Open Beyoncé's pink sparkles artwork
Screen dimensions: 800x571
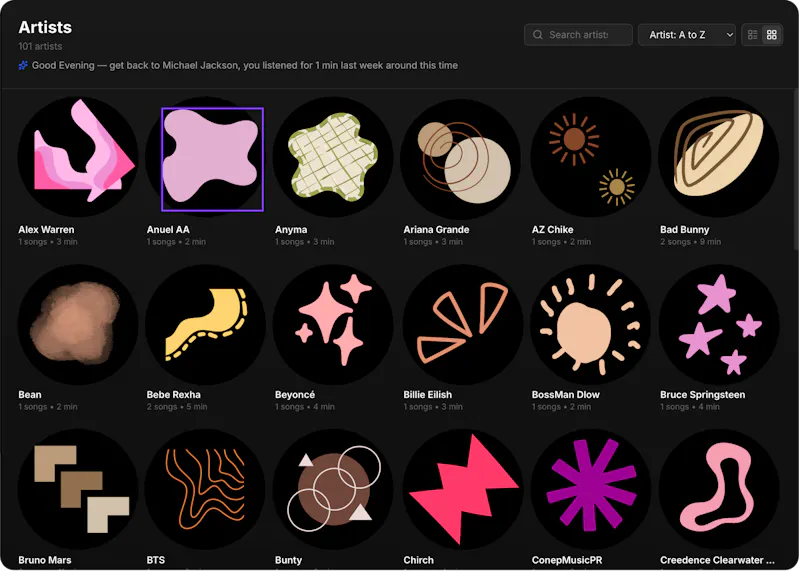(334, 324)
